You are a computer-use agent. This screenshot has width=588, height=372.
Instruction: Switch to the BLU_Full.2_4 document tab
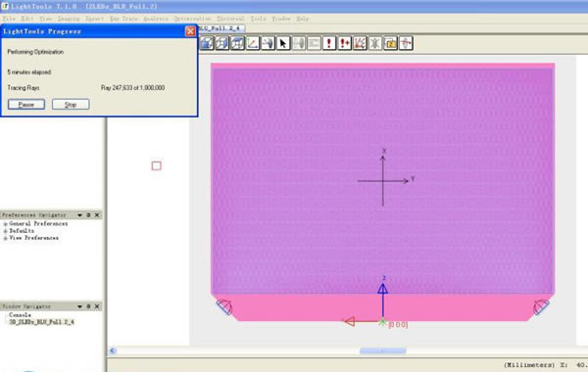pyautogui.click(x=221, y=28)
